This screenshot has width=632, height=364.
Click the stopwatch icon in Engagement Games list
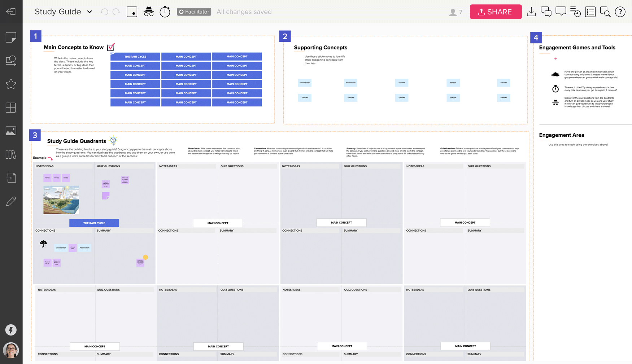(555, 88)
